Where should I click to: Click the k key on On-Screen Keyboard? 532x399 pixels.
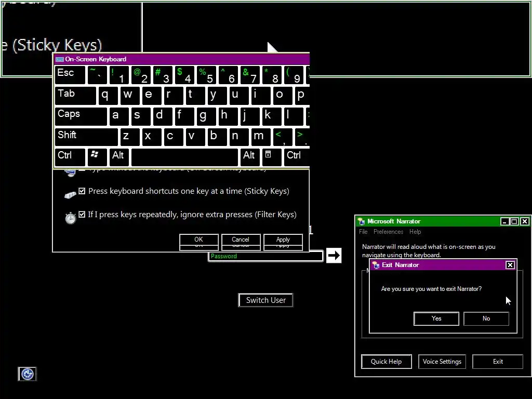coord(272,116)
